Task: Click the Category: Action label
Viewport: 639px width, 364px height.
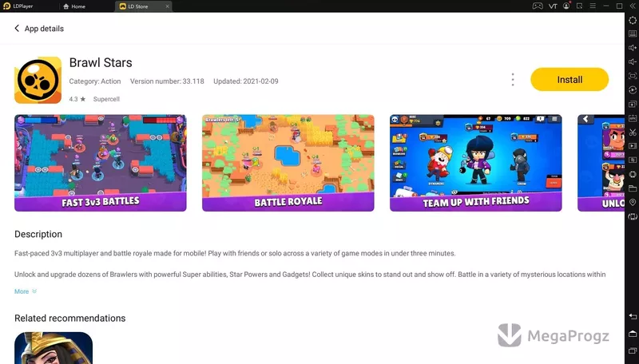Action: pos(95,81)
